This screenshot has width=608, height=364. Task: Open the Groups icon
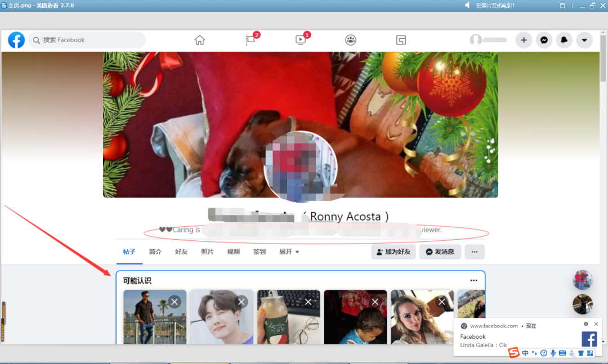click(351, 40)
